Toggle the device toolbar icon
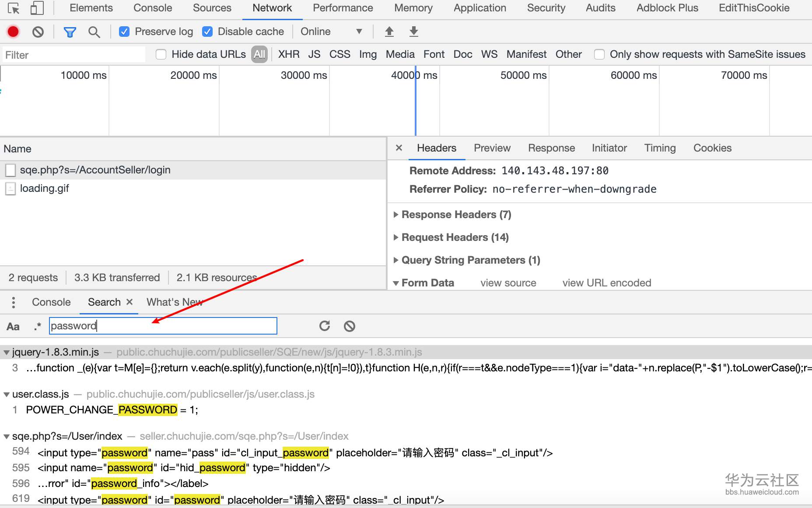The width and height of the screenshot is (812, 508). click(x=37, y=8)
